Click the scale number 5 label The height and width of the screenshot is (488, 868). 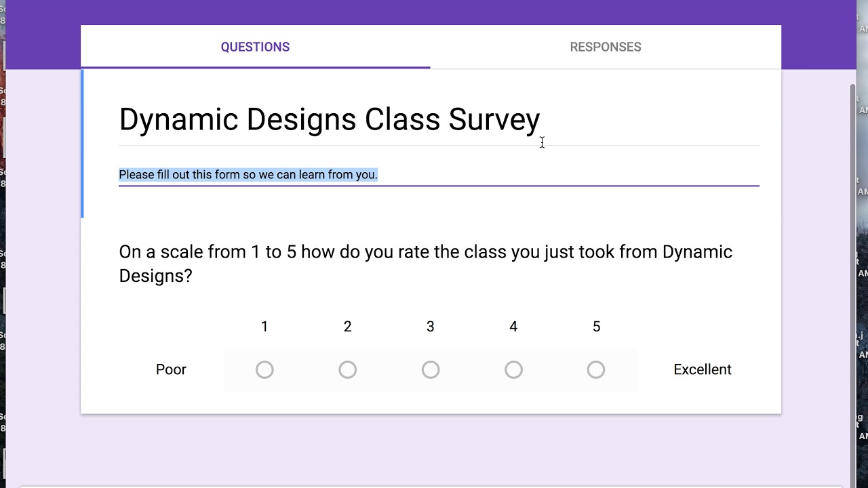pyautogui.click(x=596, y=327)
